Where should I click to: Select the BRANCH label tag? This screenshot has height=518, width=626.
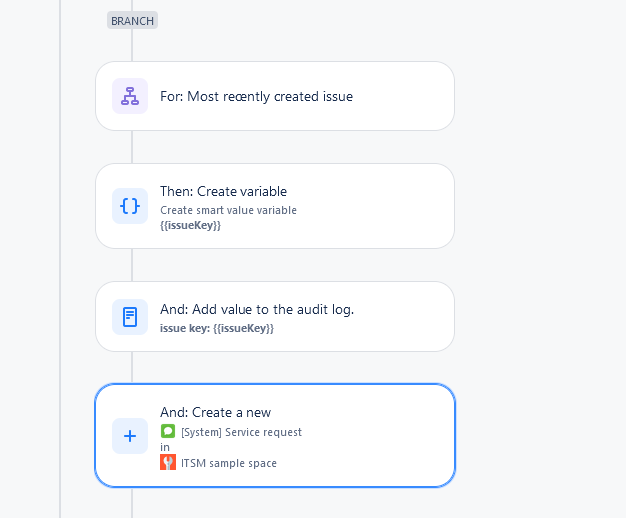click(132, 20)
